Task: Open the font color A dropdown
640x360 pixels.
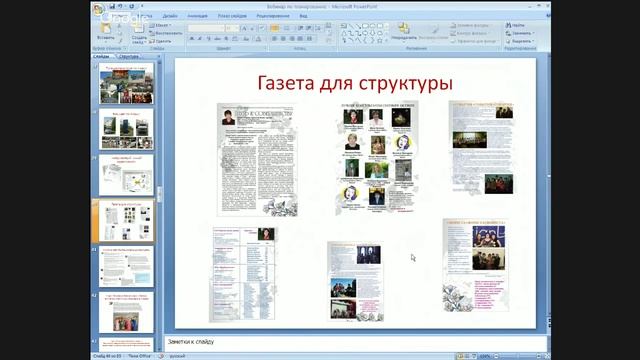Action: tap(258, 39)
